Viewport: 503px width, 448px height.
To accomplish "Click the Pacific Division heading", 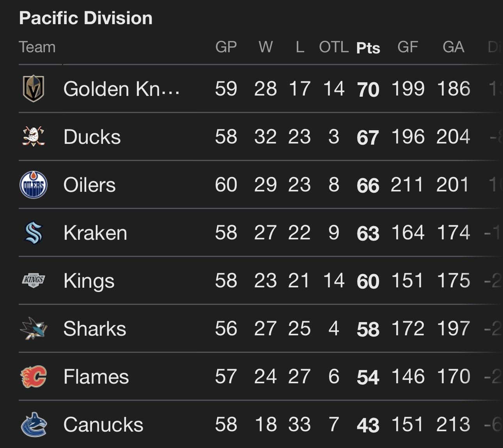I will tap(86, 18).
